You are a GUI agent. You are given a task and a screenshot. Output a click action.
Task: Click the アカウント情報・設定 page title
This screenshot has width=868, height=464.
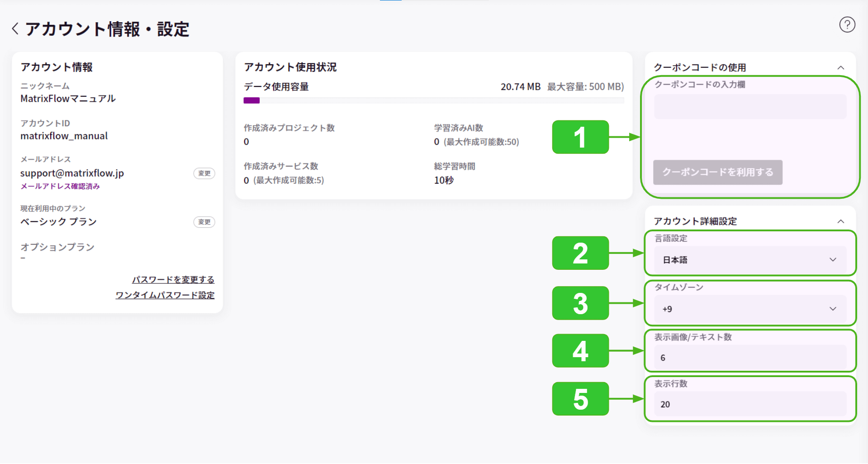coord(107,29)
